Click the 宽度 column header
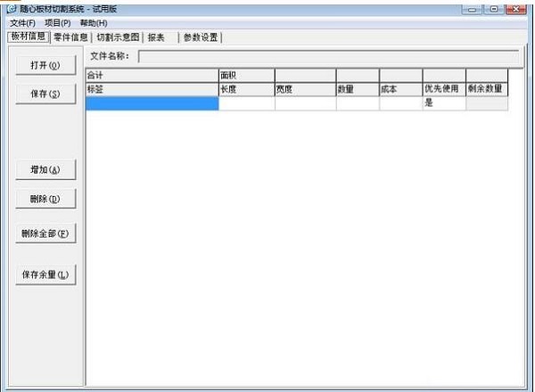The image size is (535, 392). pos(305,89)
